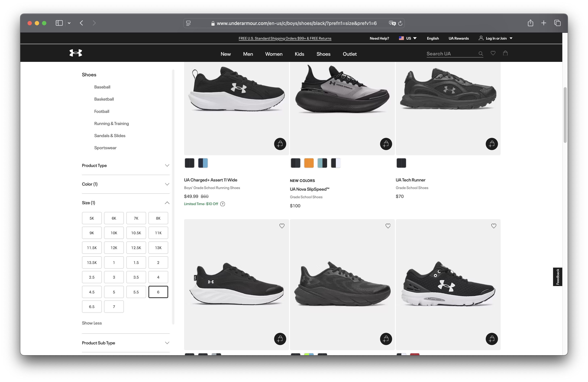The height and width of the screenshot is (382, 588).
Task: Filter by Sandals & Slides category
Action: (x=110, y=135)
